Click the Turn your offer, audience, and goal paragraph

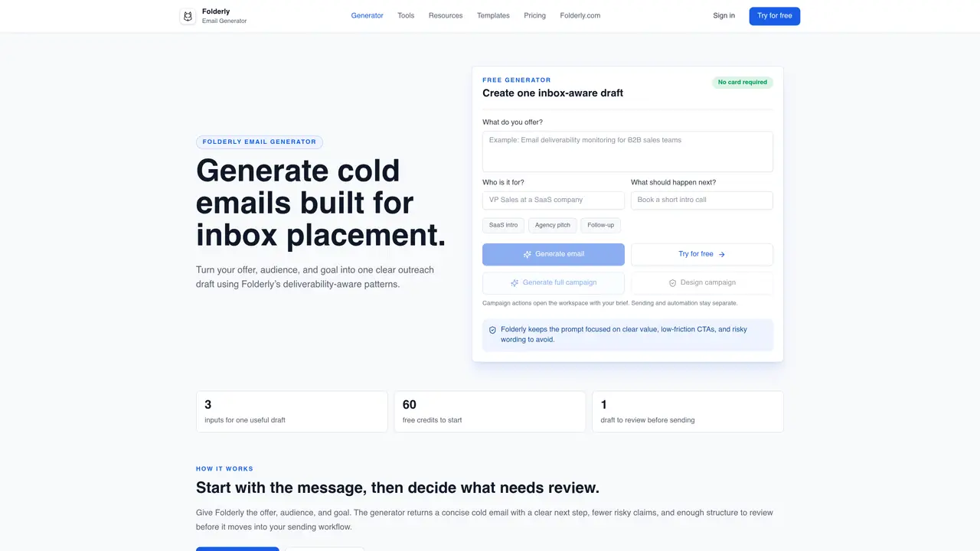point(315,277)
